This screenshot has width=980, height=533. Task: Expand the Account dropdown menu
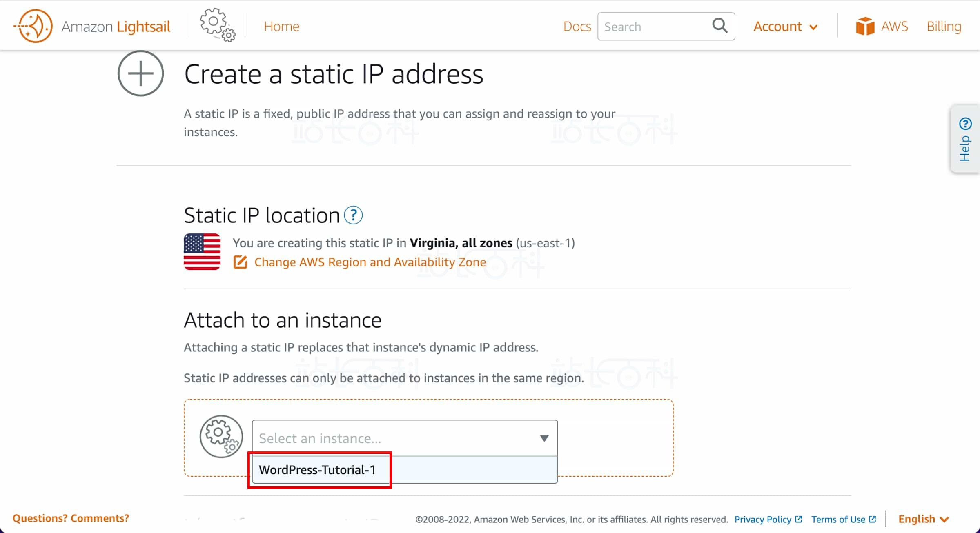pyautogui.click(x=785, y=27)
